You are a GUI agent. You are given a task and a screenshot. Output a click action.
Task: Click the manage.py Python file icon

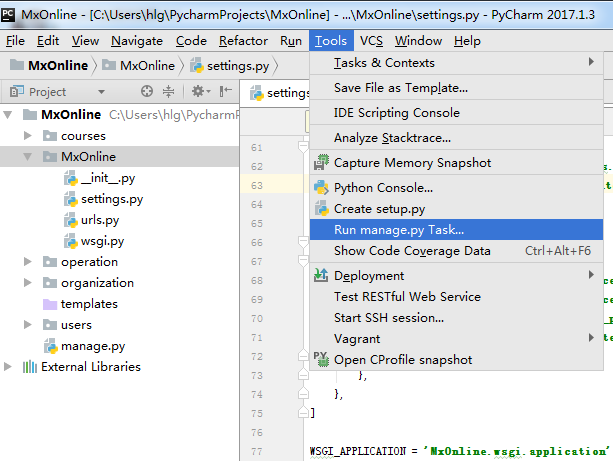tap(51, 346)
